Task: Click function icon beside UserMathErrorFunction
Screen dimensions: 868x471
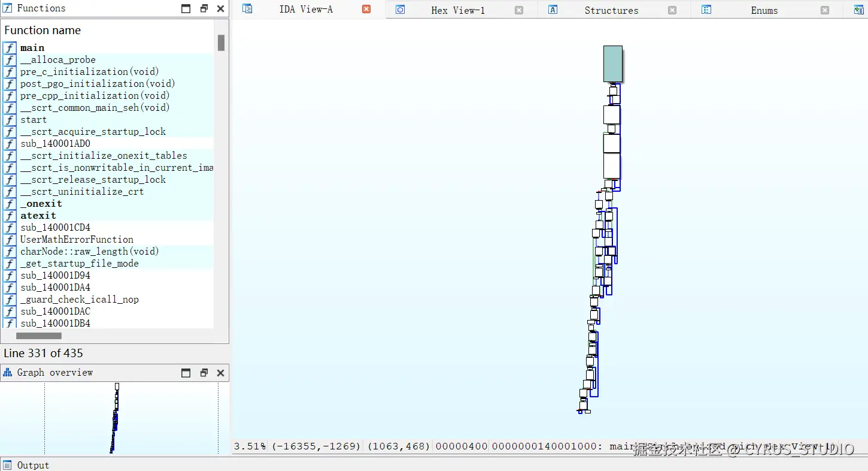Action: tap(10, 240)
